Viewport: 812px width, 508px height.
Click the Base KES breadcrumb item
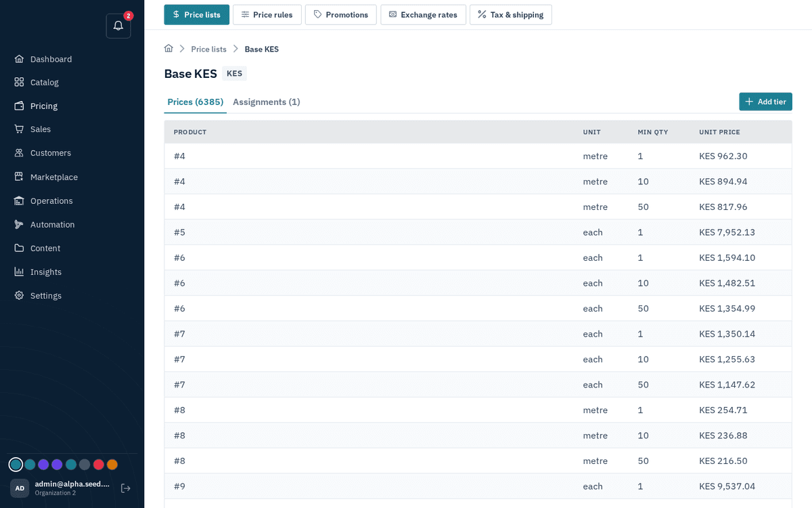[262, 49]
